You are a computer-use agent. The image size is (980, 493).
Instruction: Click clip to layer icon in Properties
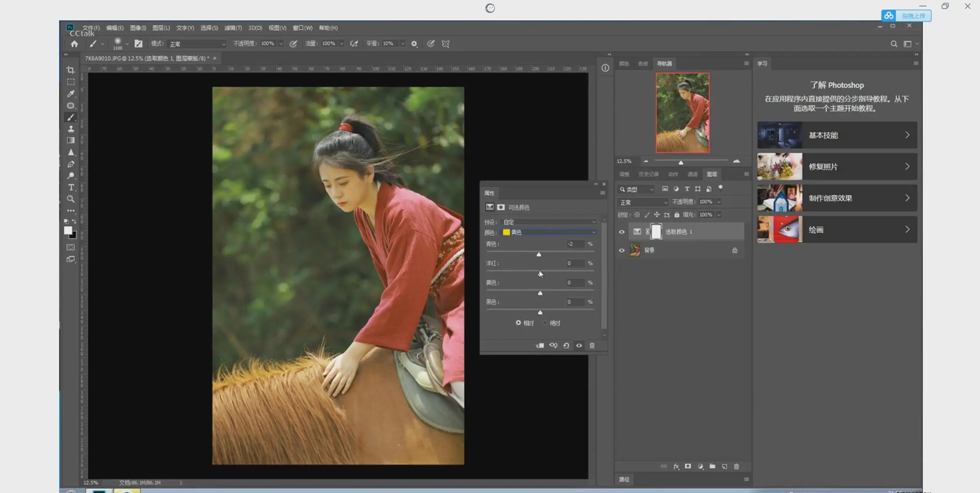[540, 346]
